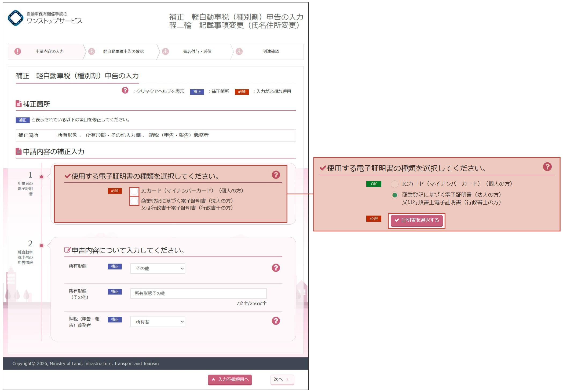Open help for 所有形態 field
The width and height of the screenshot is (563, 392).
point(276,268)
